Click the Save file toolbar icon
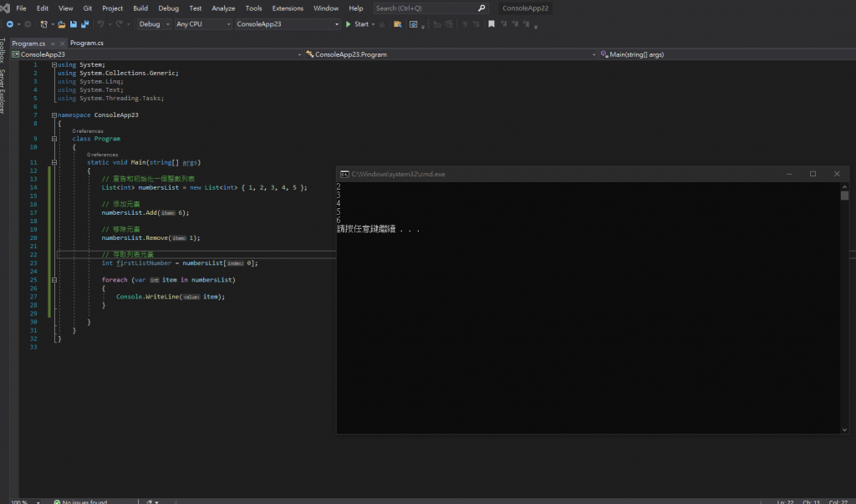Image resolution: width=856 pixels, height=504 pixels. [74, 24]
